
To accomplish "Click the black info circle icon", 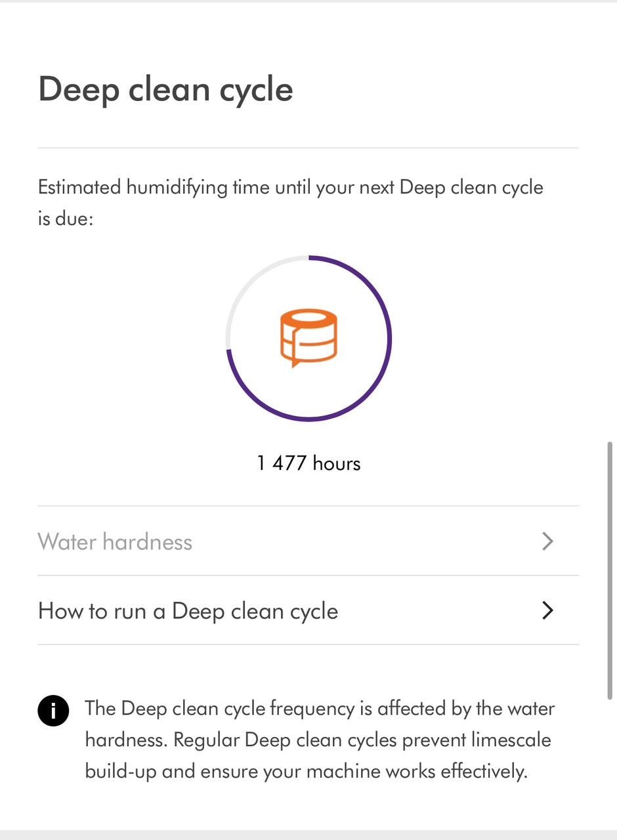I will click(53, 711).
